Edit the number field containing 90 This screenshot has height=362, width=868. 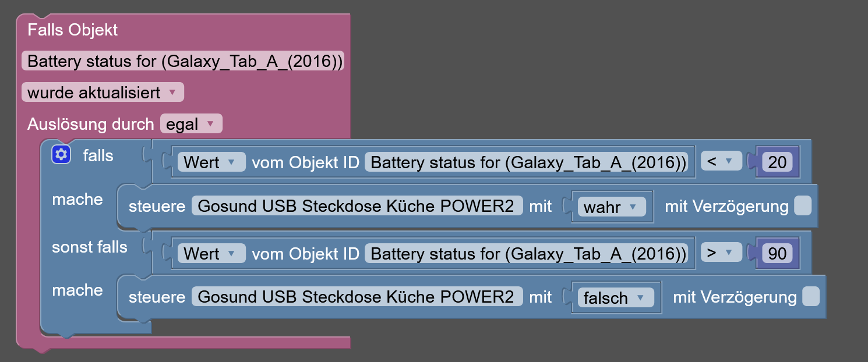[777, 253]
